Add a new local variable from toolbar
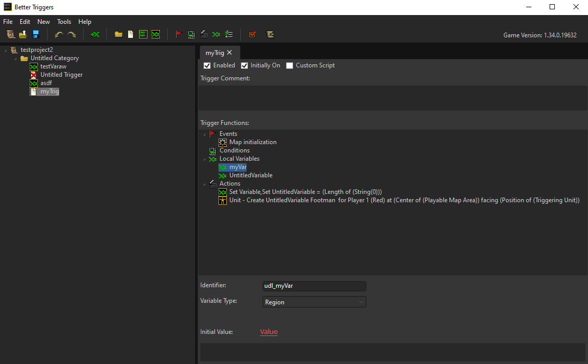588x364 pixels. [x=216, y=34]
